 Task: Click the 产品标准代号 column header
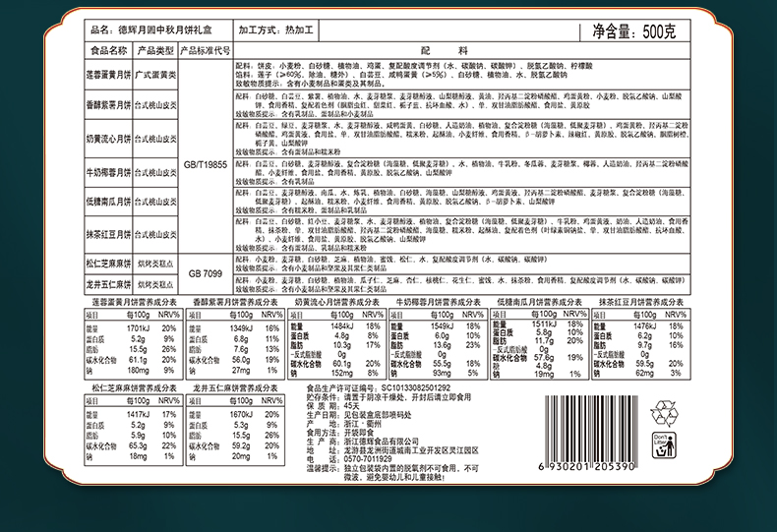[206, 50]
